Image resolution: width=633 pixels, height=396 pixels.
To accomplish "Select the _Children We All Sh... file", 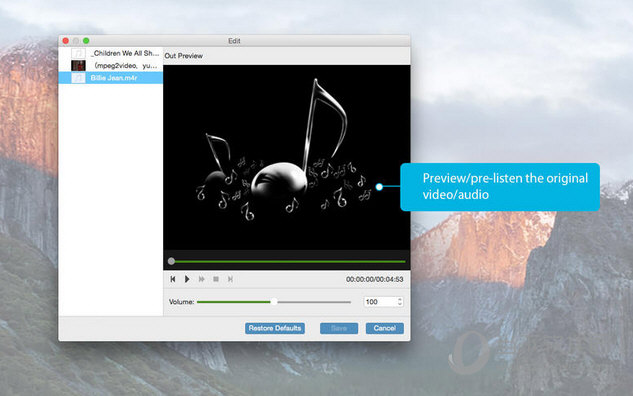I will [111, 53].
